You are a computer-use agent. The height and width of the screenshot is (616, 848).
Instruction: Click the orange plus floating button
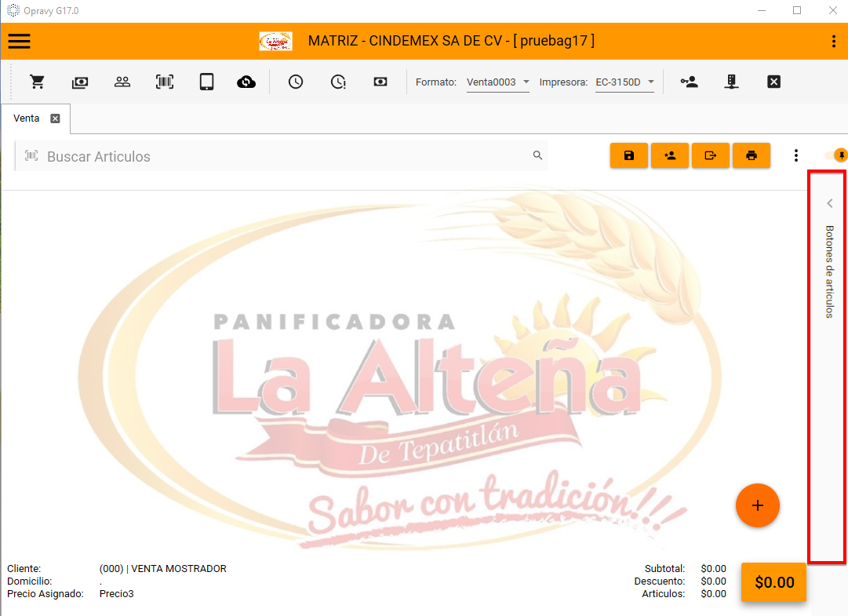coord(757,505)
